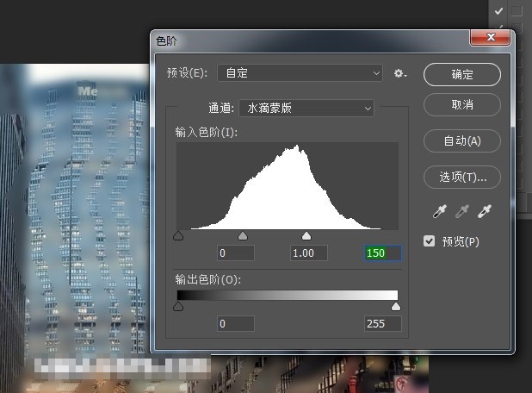Click the output black slider handle
The height and width of the screenshot is (393, 532).
pyautogui.click(x=178, y=307)
